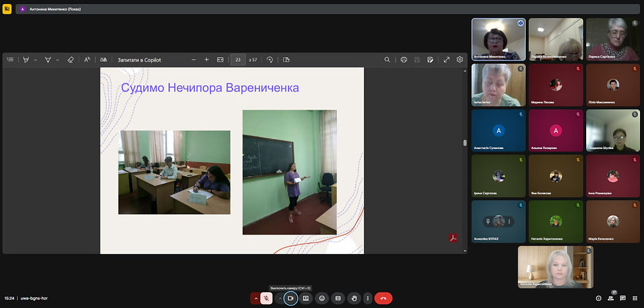Expand microphone audio settings arrow

coord(255,298)
